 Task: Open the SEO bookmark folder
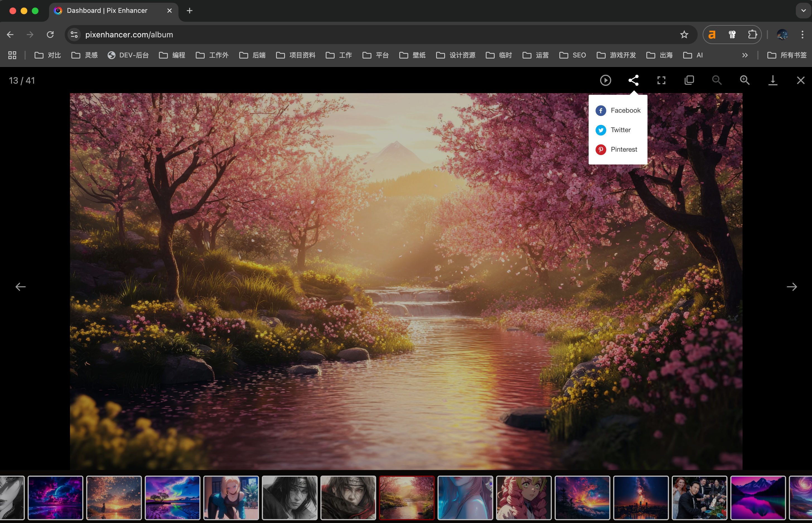(x=572, y=55)
